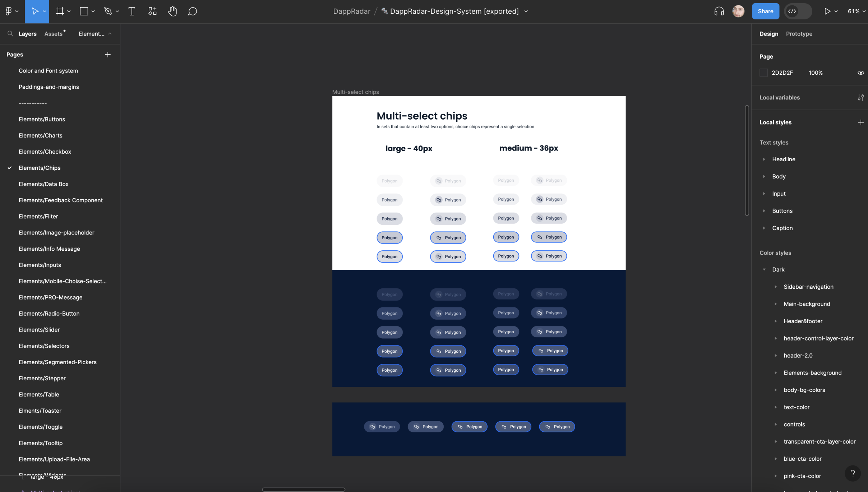Switch to the Prototype tab

[799, 34]
